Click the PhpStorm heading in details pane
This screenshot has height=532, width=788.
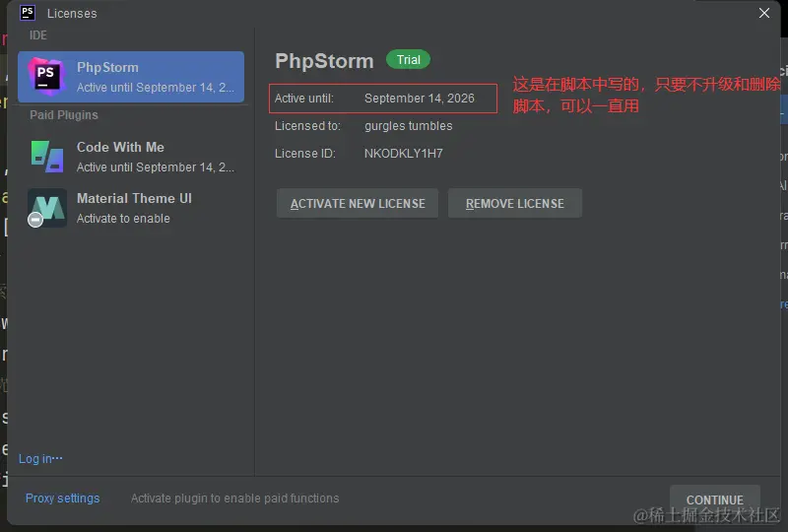click(324, 61)
